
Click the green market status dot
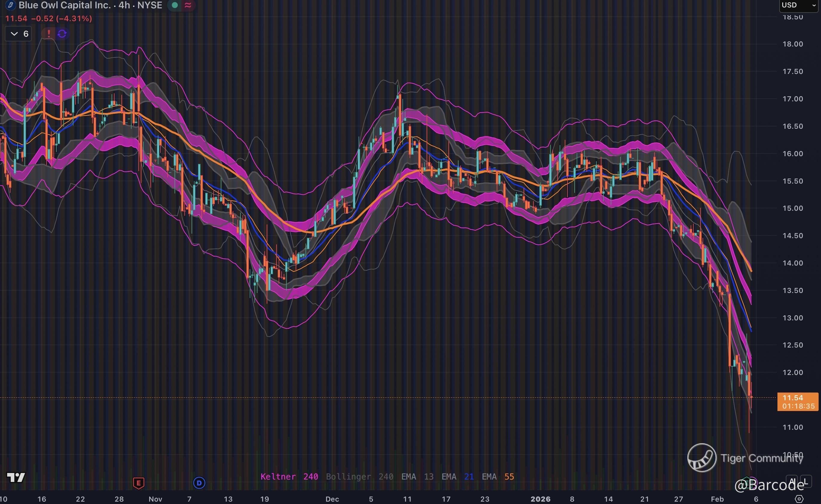click(175, 5)
